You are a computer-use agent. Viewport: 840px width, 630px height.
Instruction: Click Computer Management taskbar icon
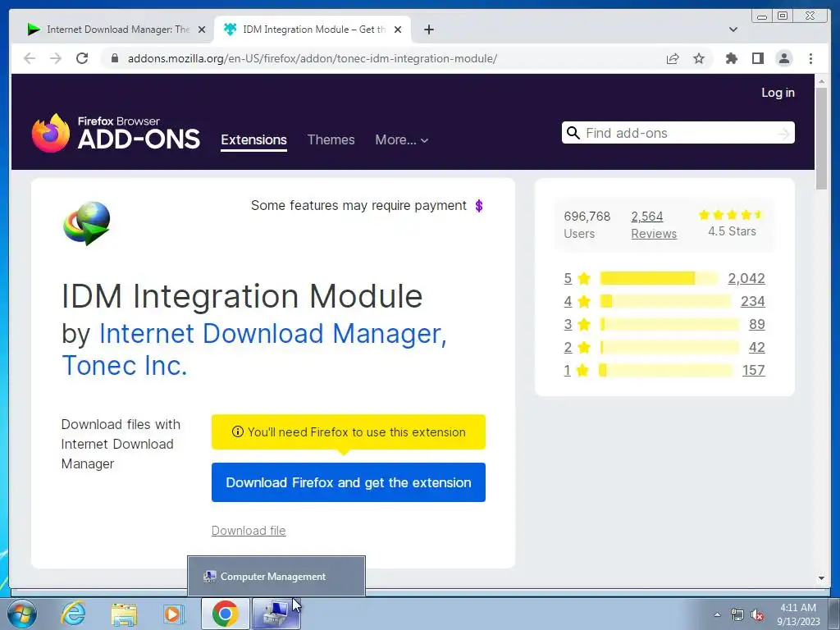pos(276,614)
